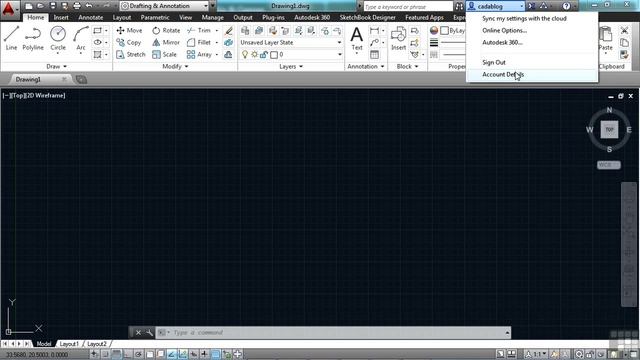This screenshot has height=360, width=640.
Task: Select the Autodesk 360 menu entry
Action: click(x=502, y=42)
